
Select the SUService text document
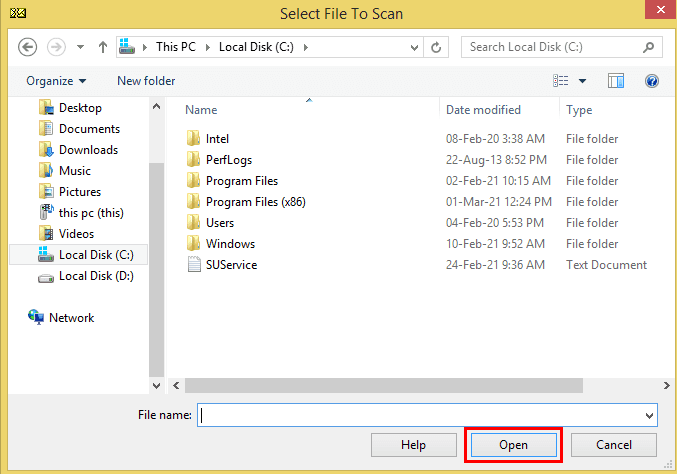(231, 265)
